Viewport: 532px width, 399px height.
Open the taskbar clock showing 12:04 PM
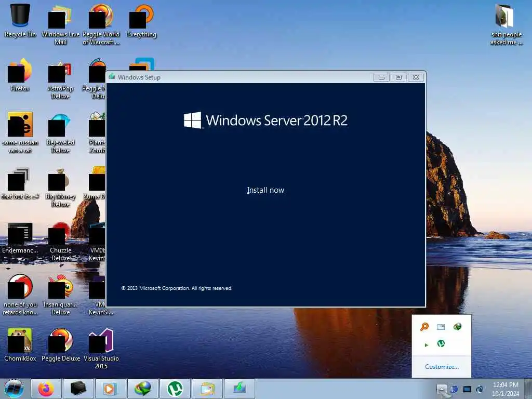point(506,389)
